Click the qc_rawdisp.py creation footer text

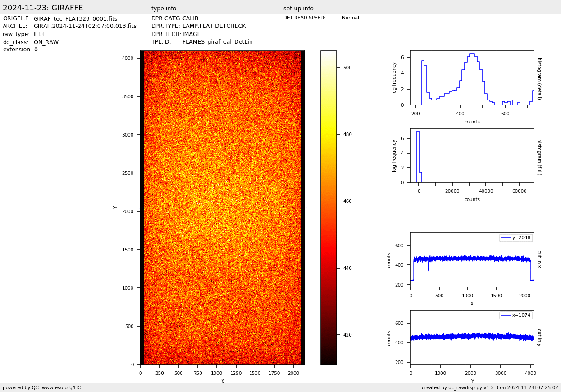click(x=489, y=387)
